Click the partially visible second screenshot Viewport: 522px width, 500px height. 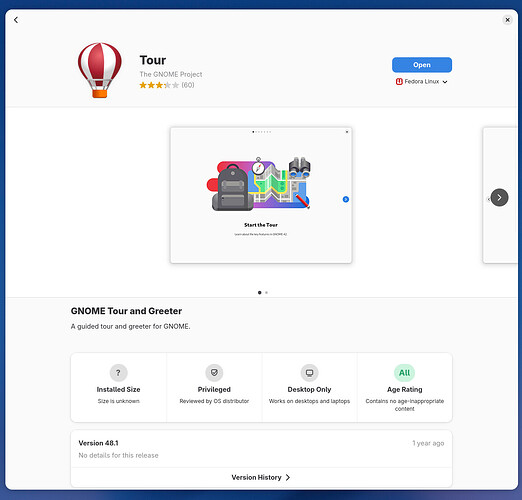pyautogui.click(x=500, y=195)
